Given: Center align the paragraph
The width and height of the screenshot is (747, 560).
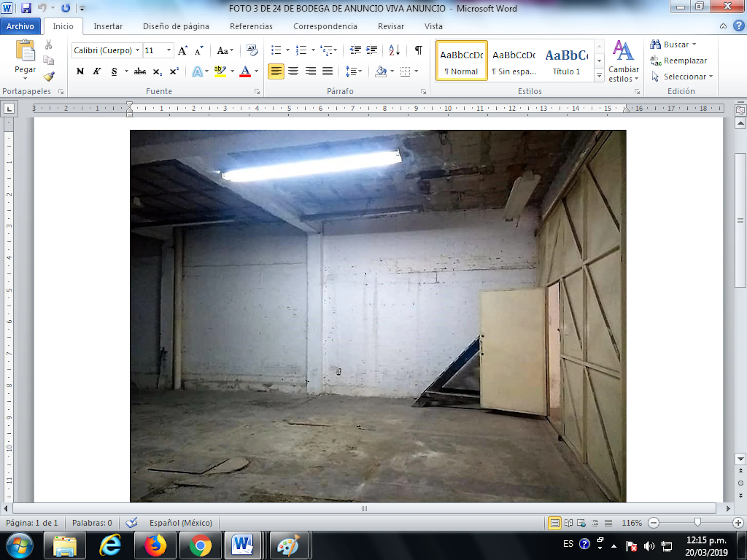Looking at the screenshot, I should 293,71.
